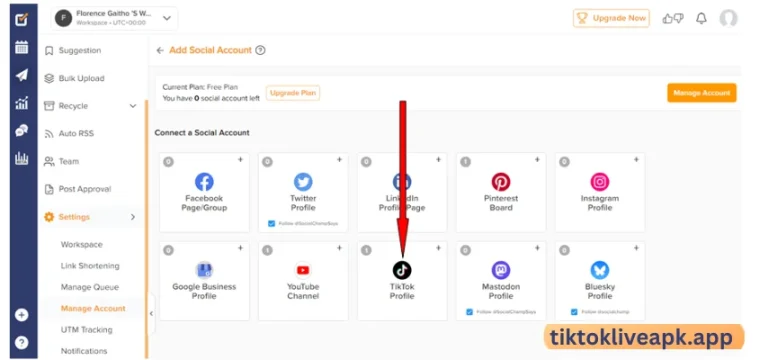The width and height of the screenshot is (768, 360).
Task: Open Team in the sidebar
Action: (69, 161)
